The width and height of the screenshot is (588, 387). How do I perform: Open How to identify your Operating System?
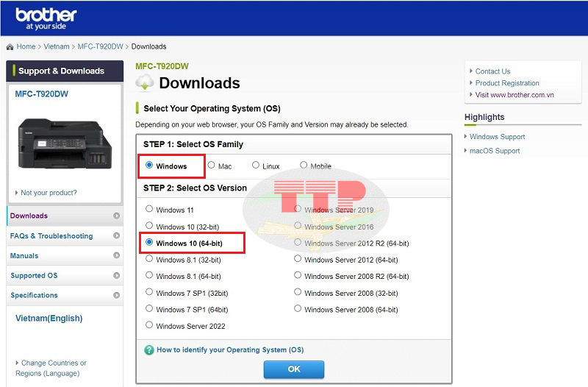230,349
